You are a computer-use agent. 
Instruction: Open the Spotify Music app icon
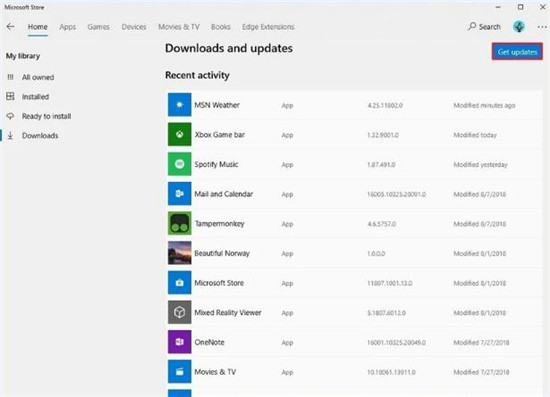180,164
